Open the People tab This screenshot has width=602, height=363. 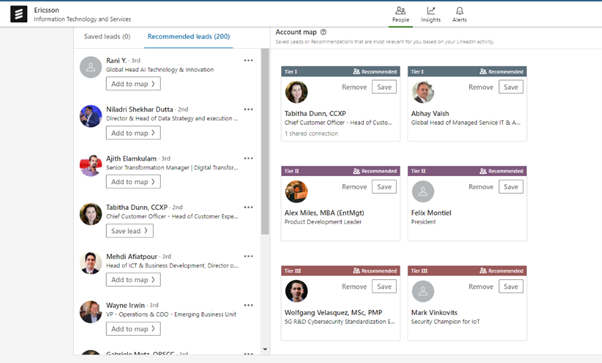pyautogui.click(x=400, y=15)
